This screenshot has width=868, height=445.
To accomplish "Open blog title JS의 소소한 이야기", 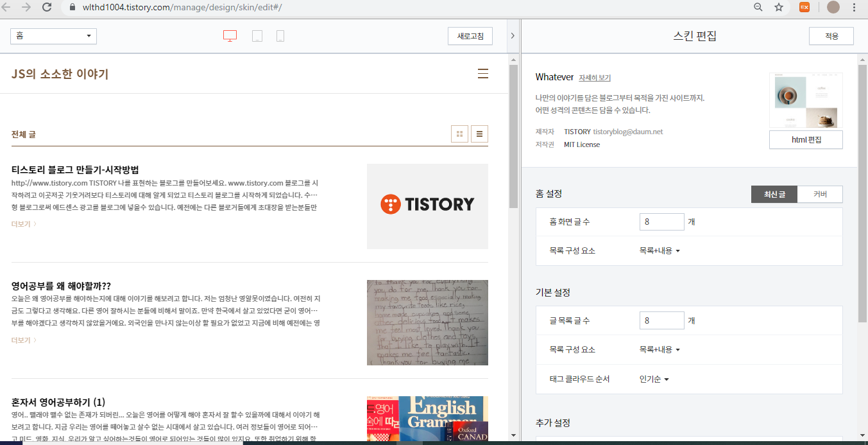I will (60, 74).
